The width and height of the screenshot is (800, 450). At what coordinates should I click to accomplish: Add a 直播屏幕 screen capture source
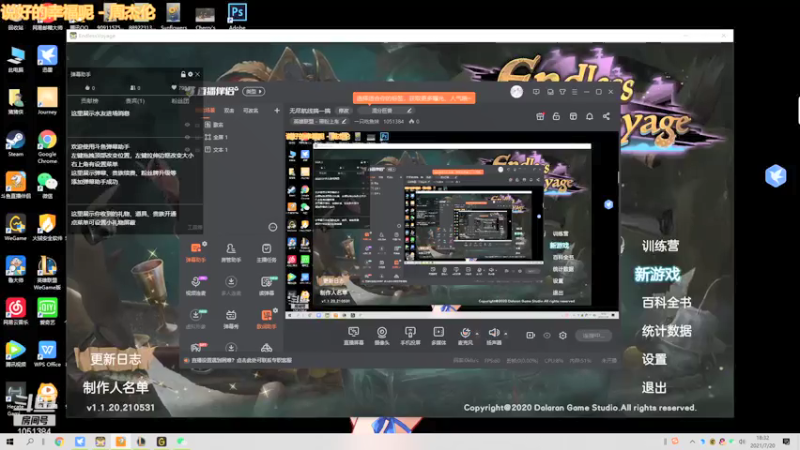point(354,336)
